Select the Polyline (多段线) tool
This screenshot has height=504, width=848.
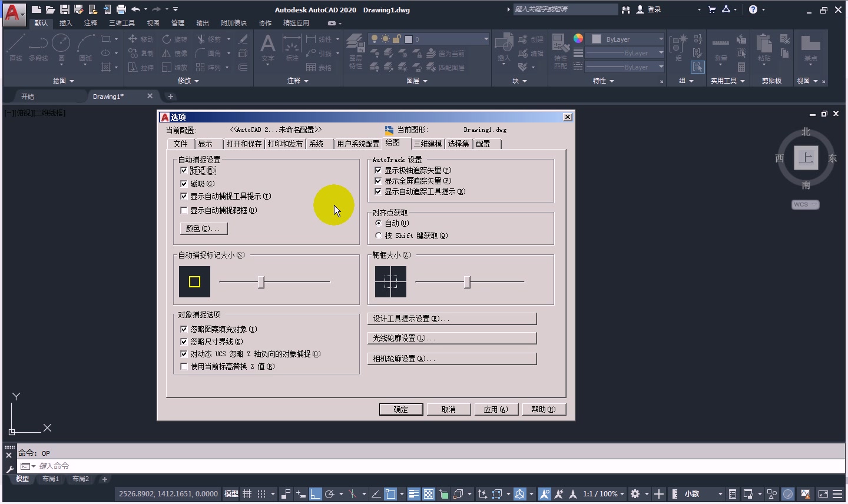(38, 48)
